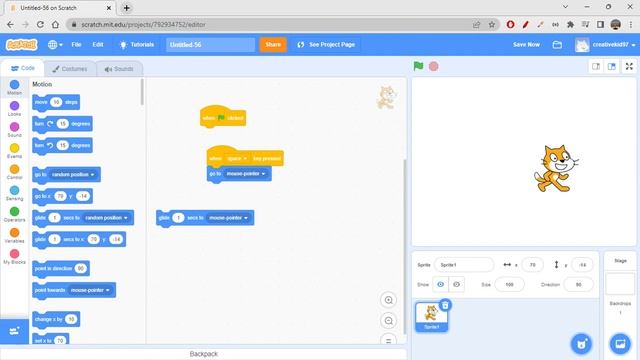This screenshot has height=360, width=640.
Task: Reload the browser page
Action: tap(40, 24)
